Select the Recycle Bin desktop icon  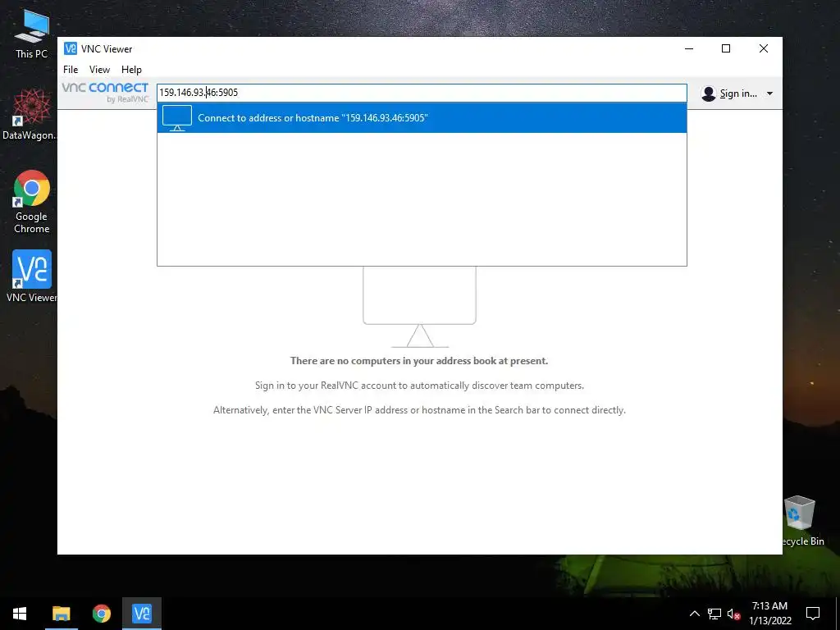tap(801, 521)
